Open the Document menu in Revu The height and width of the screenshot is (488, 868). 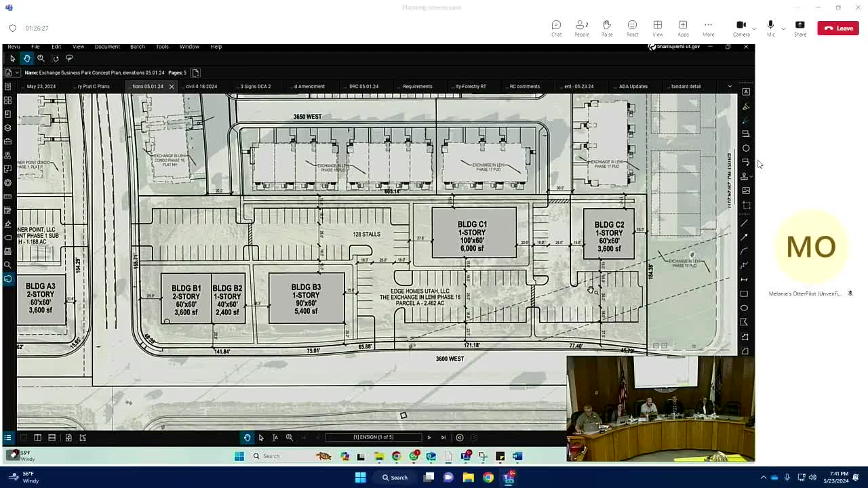106,46
